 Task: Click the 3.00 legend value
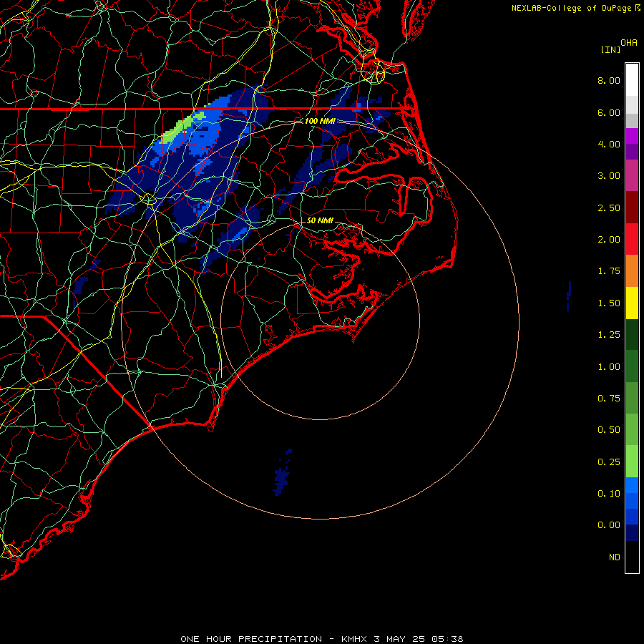(x=609, y=176)
